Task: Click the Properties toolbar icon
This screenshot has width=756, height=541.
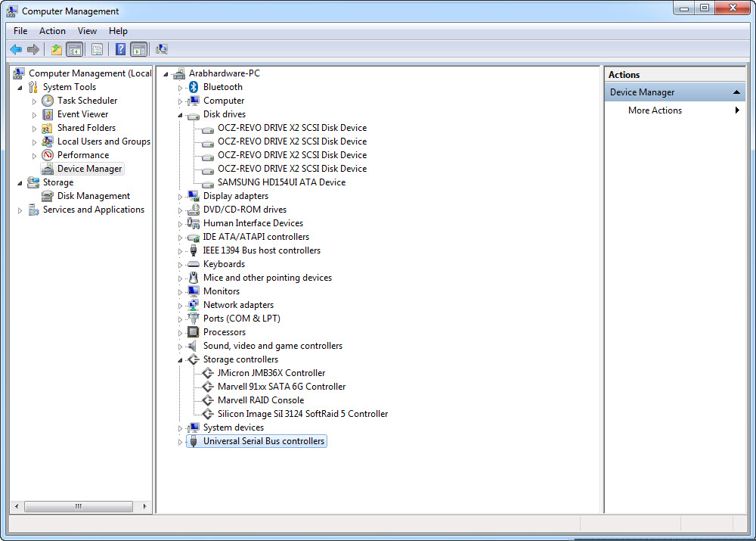Action: point(97,49)
